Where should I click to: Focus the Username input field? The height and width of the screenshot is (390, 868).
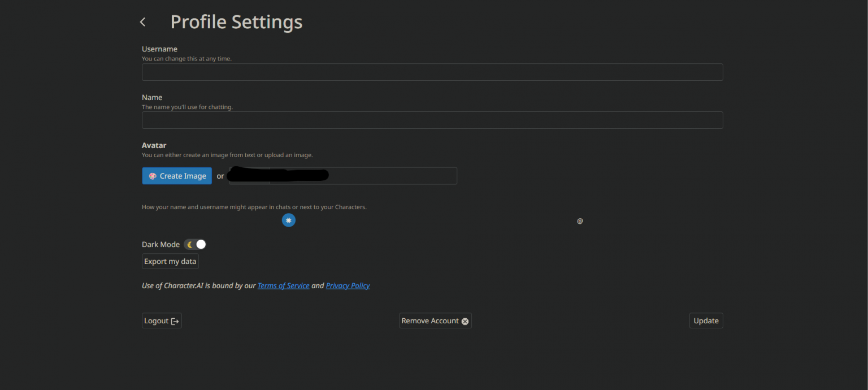click(432, 72)
